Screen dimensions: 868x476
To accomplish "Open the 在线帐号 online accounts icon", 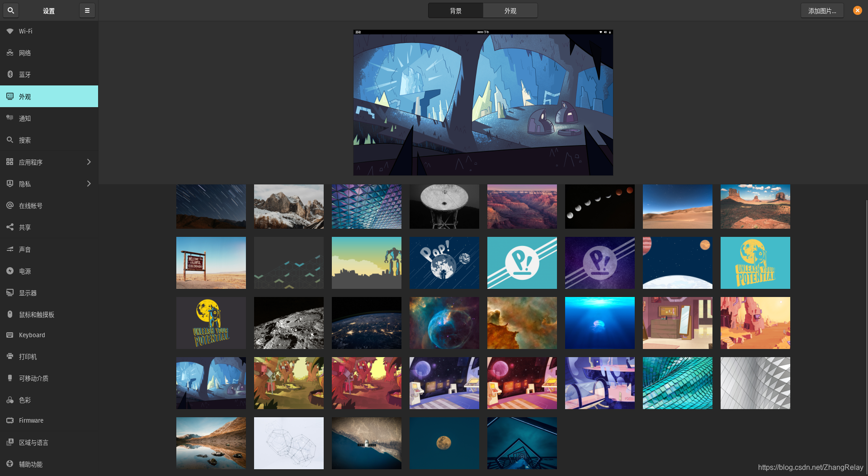I will [10, 205].
